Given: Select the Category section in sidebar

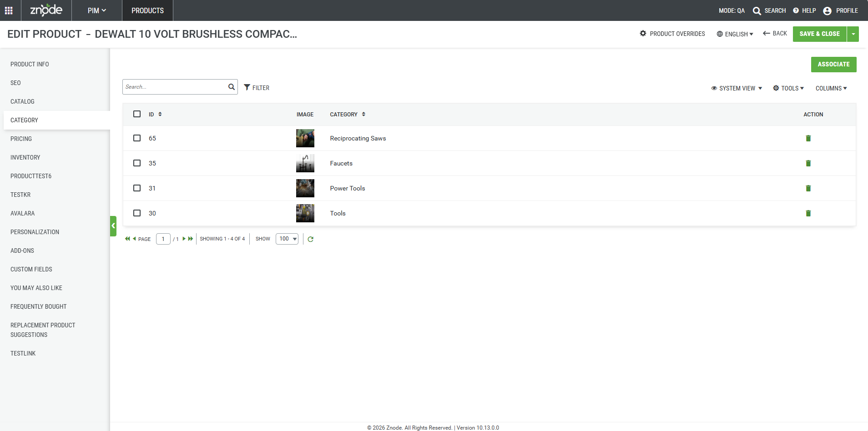Looking at the screenshot, I should pos(57,120).
